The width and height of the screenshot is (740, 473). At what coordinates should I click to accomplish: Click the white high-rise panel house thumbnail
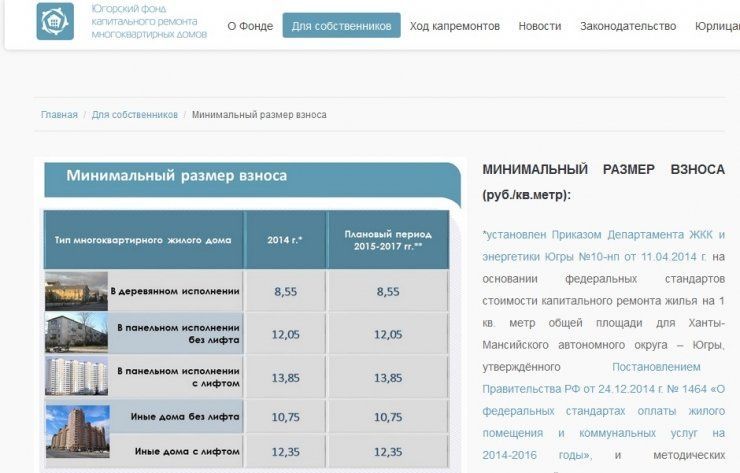(x=76, y=376)
